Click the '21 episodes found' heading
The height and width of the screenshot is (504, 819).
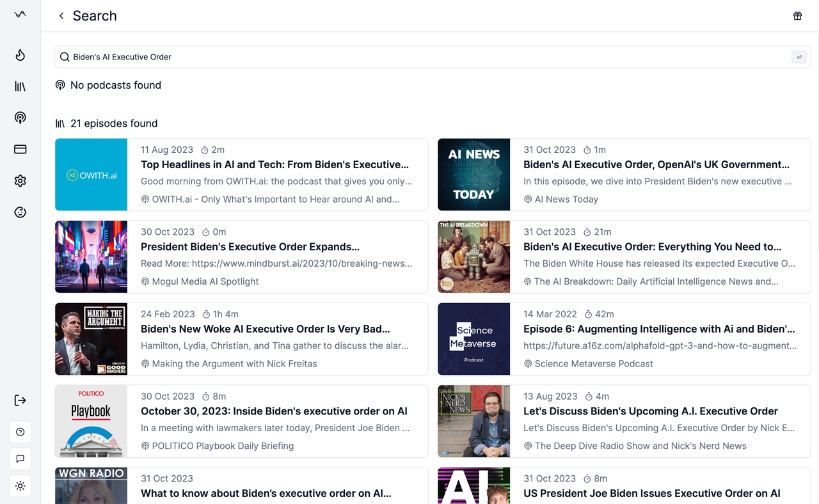pos(114,123)
